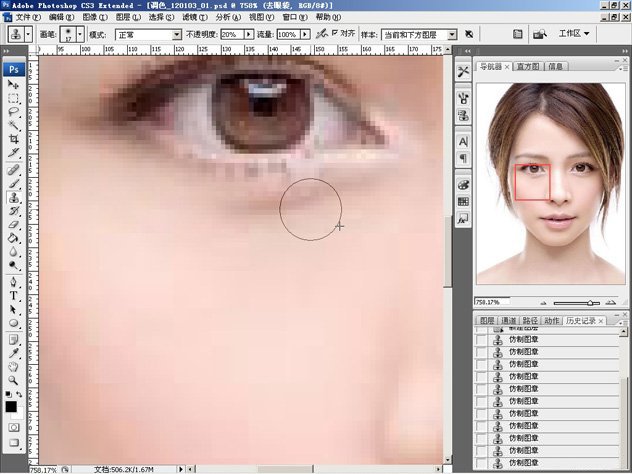
Task: Open the 样本 sample source dropdown
Action: point(420,34)
